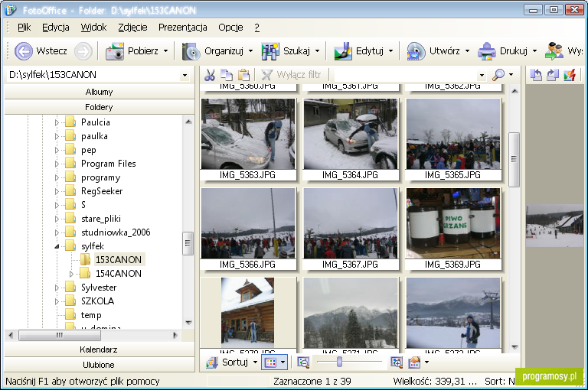The image size is (588, 390).
Task: Click the Edytuj paintbrush icon
Action: (343, 51)
